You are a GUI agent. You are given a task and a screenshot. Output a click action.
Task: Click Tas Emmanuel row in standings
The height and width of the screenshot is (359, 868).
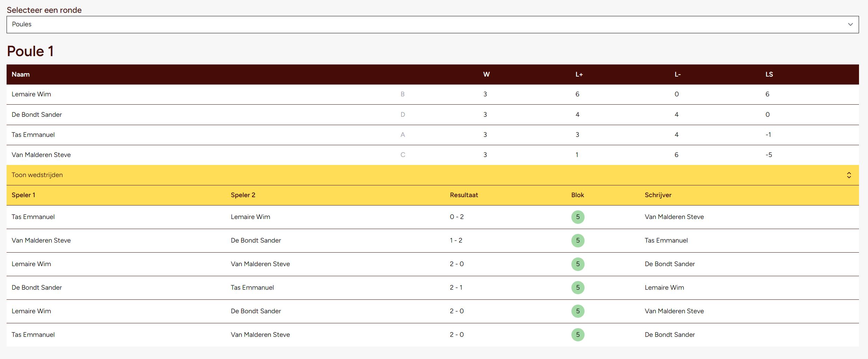point(33,135)
